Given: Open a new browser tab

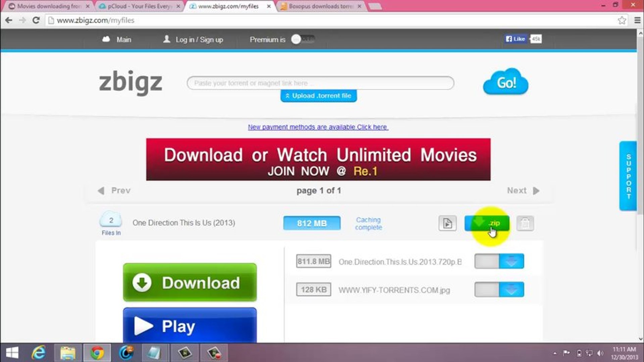Looking at the screenshot, I should click(x=375, y=6).
